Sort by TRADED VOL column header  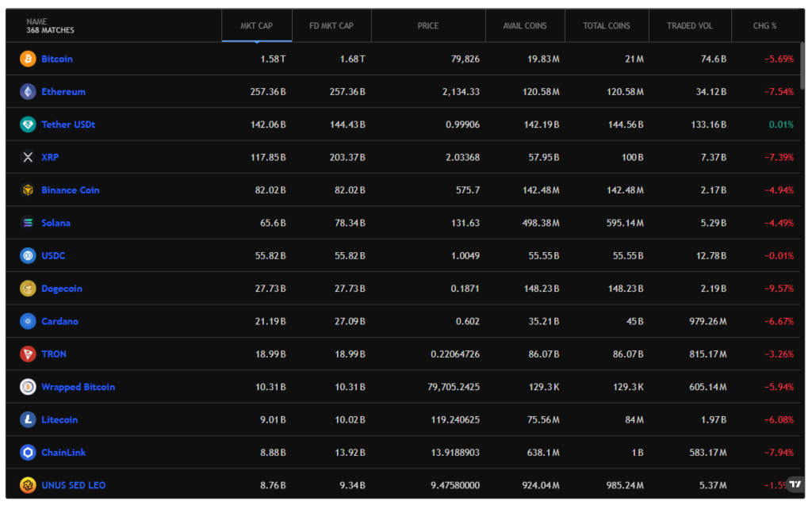coord(690,26)
